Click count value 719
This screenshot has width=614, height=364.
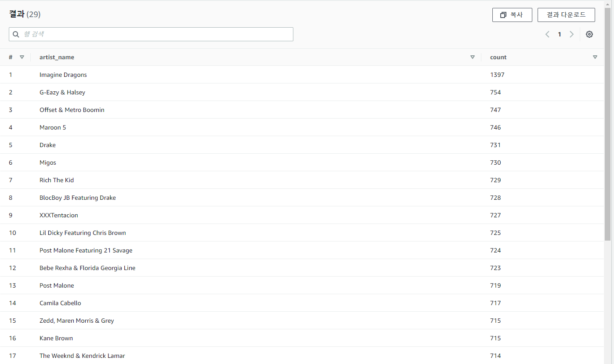pos(495,285)
